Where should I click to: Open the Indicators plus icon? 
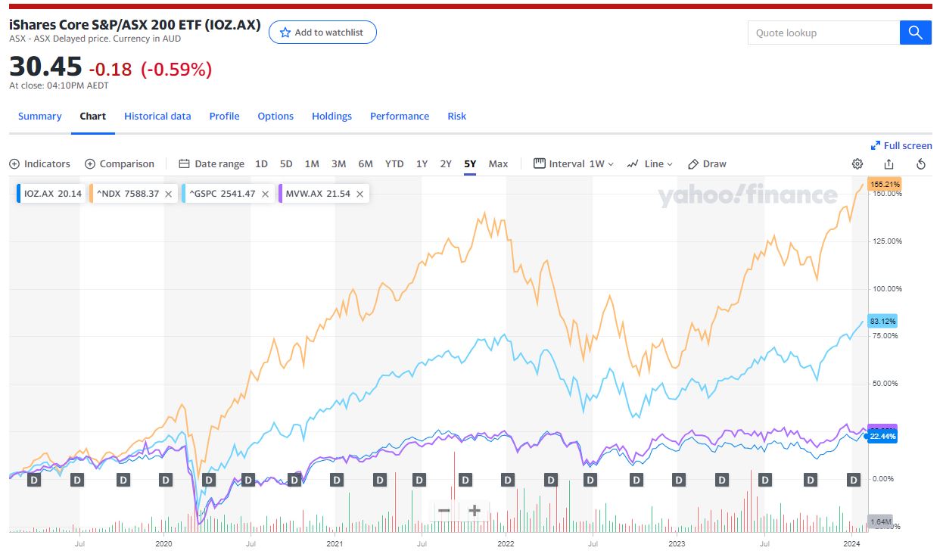(14, 164)
